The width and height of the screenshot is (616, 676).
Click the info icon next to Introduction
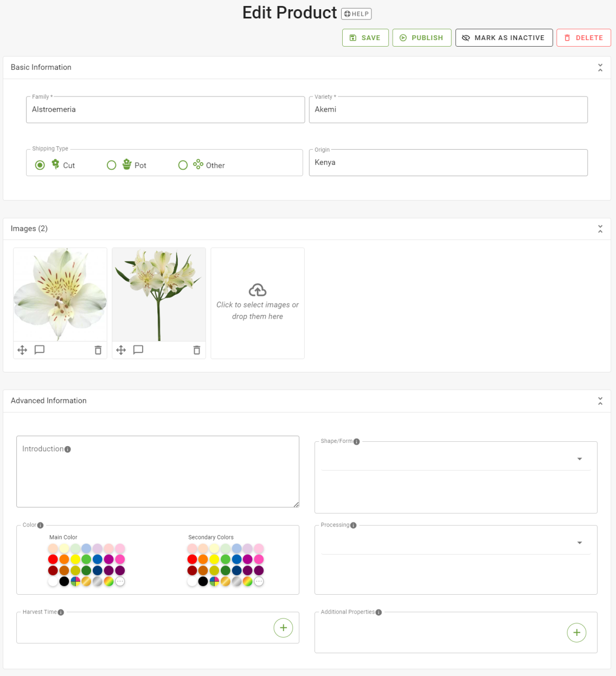point(68,449)
